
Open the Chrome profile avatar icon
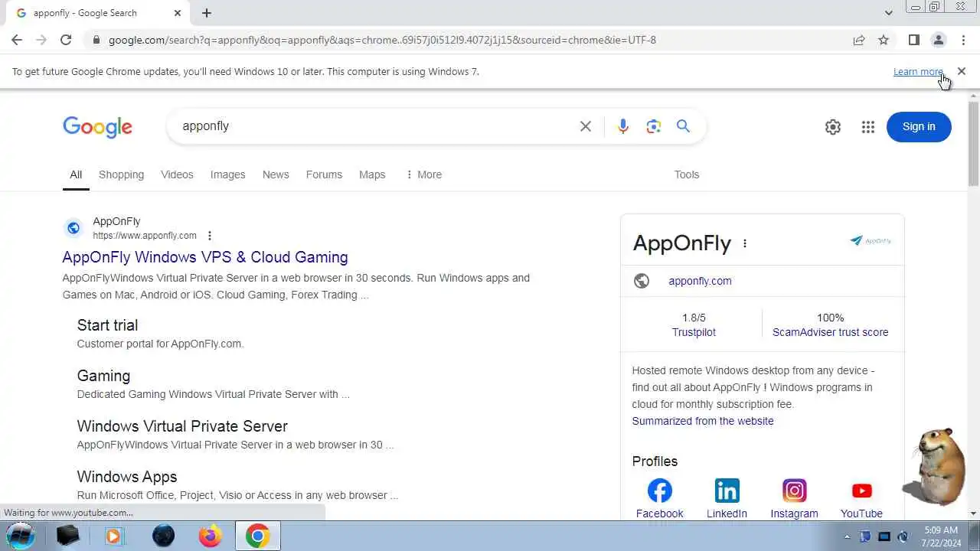(939, 40)
